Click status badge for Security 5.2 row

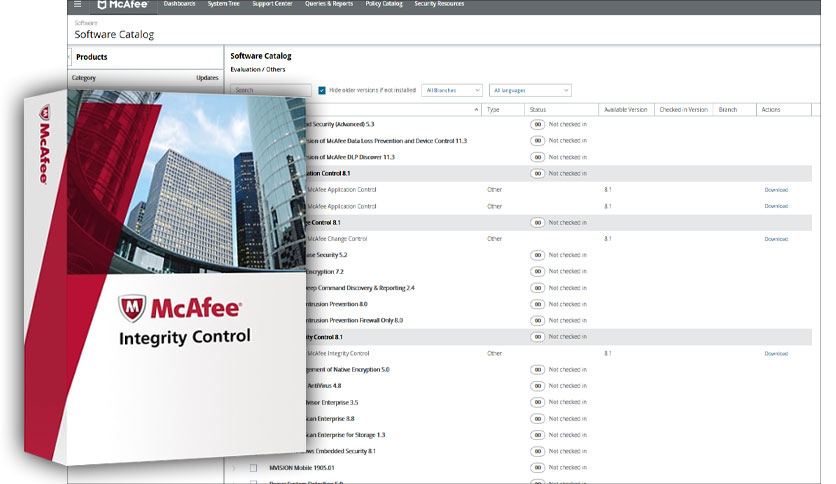pos(537,255)
